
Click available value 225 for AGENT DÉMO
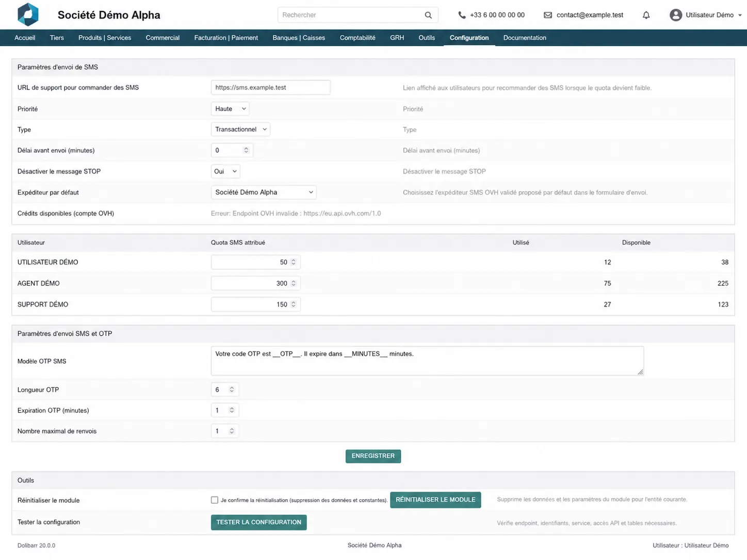(x=723, y=283)
